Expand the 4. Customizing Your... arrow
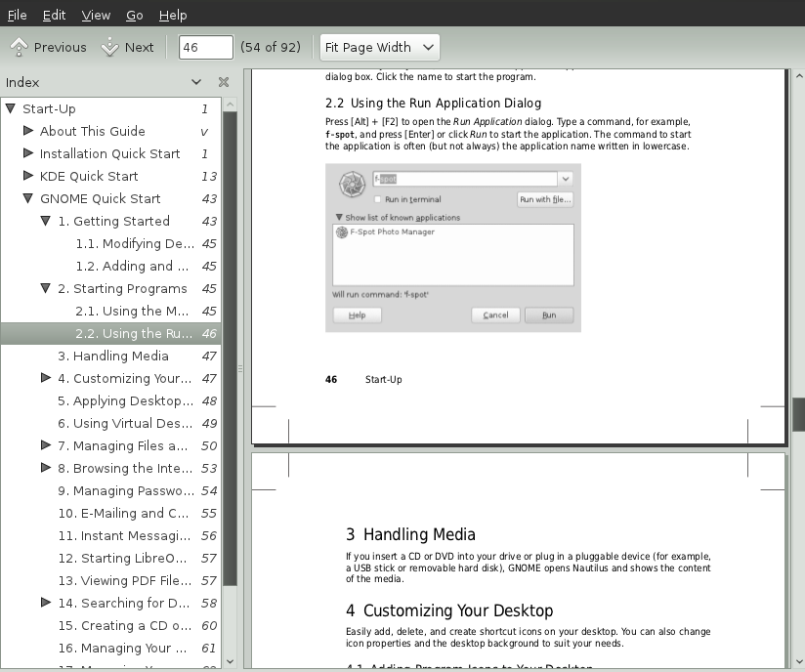The width and height of the screenshot is (805, 672). (x=46, y=378)
